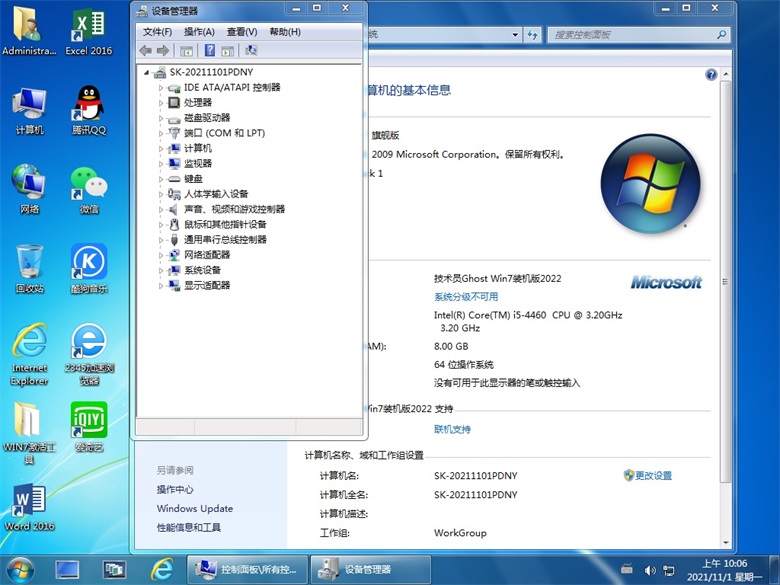Open the 操作(A) menu
This screenshot has width=780, height=585.
point(199,32)
